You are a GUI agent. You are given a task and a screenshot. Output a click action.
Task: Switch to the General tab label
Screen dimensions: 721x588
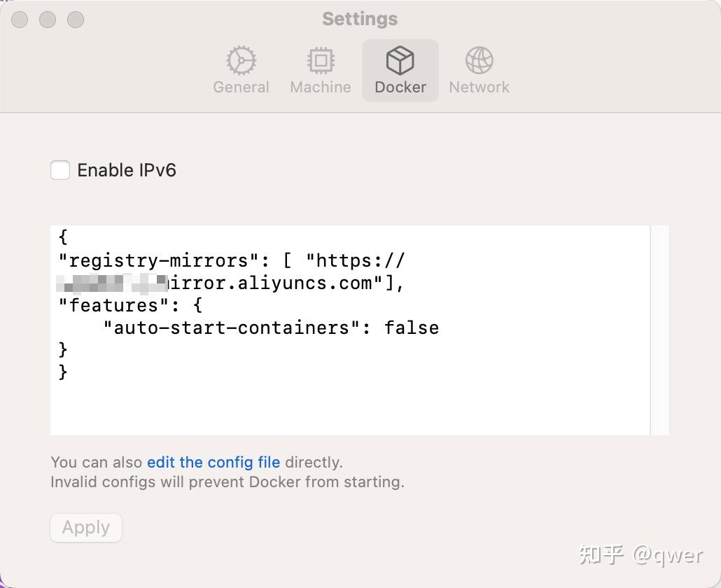[241, 87]
